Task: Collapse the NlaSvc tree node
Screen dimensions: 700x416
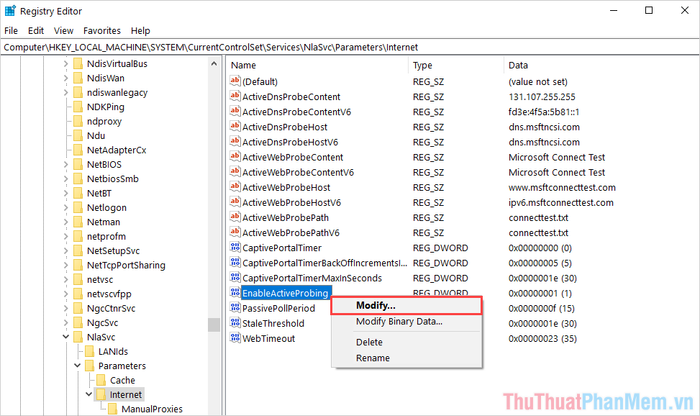Action: pyautogui.click(x=66, y=337)
